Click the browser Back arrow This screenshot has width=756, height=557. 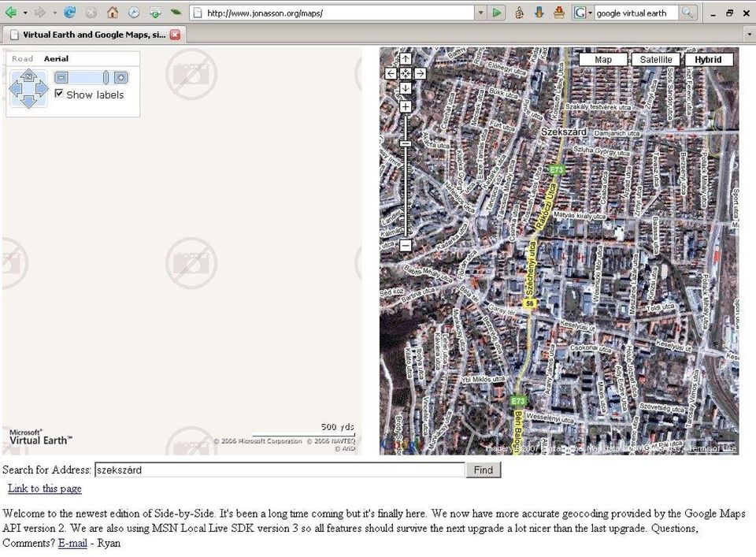(x=10, y=13)
